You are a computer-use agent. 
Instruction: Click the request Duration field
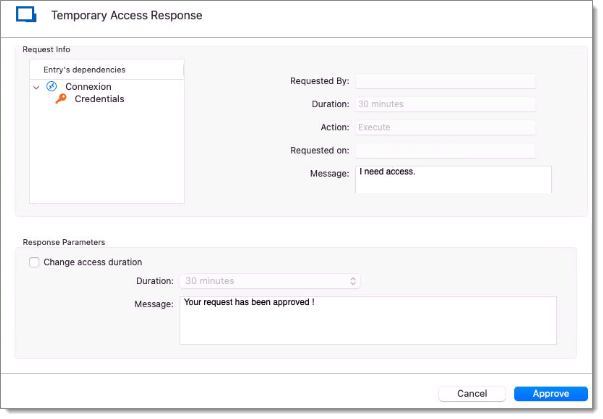(x=445, y=104)
